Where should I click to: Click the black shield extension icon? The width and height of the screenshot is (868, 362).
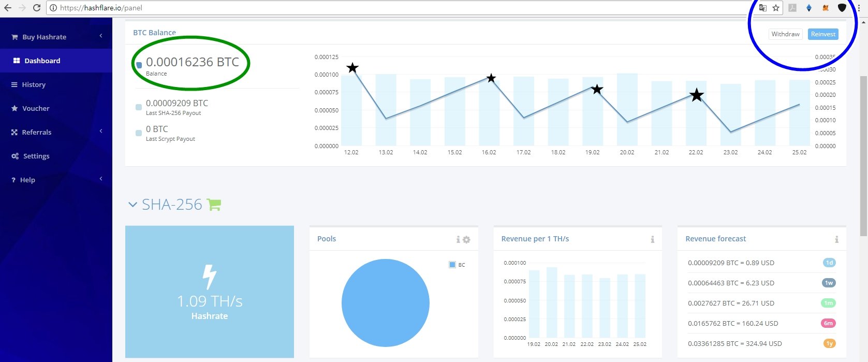point(842,8)
